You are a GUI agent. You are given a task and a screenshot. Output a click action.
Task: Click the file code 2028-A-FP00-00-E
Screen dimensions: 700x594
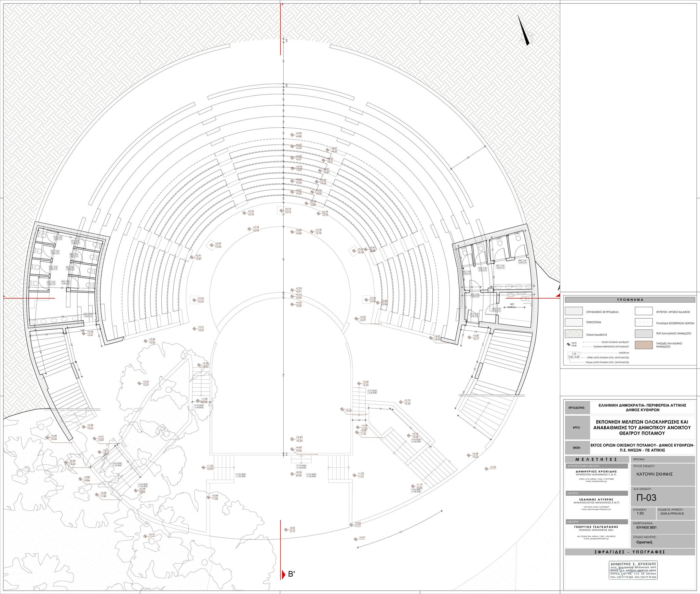coord(672,513)
